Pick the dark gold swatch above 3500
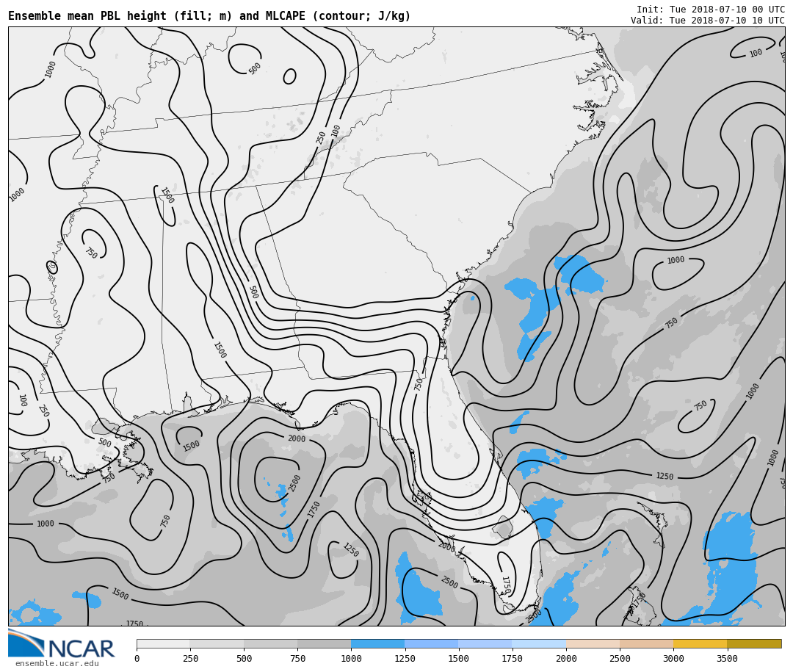 (x=754, y=643)
